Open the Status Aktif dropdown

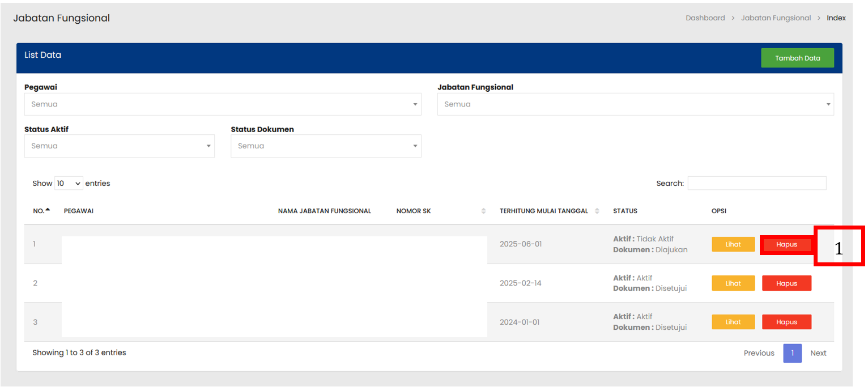tap(119, 146)
